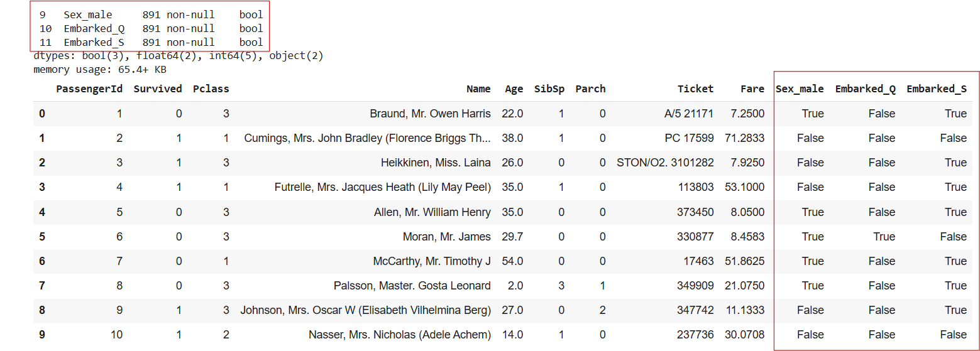Click the PassengerId column header
This screenshot has width=980, height=351.
pyautogui.click(x=89, y=89)
